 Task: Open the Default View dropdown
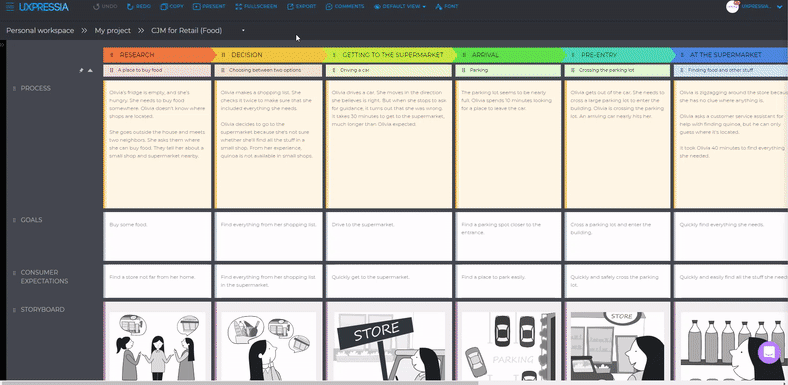click(x=400, y=7)
